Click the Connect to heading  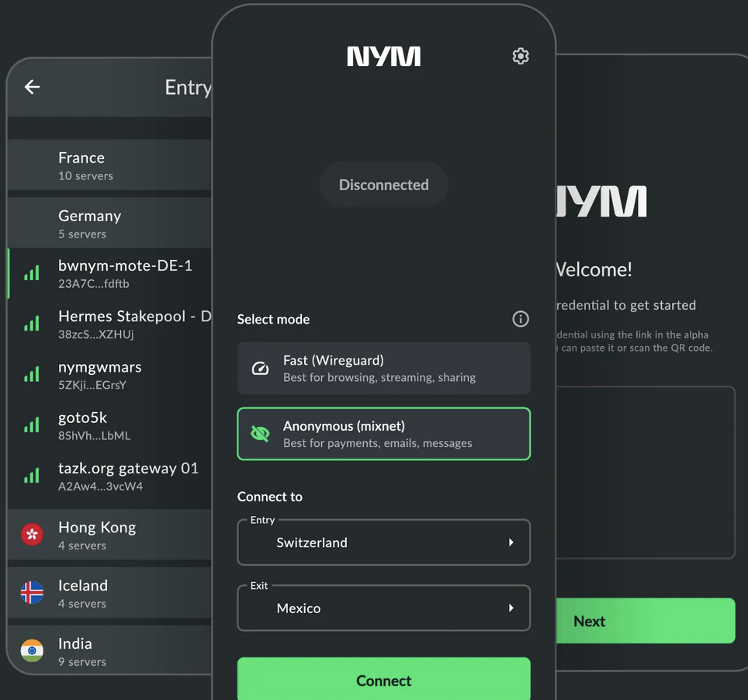[269, 497]
